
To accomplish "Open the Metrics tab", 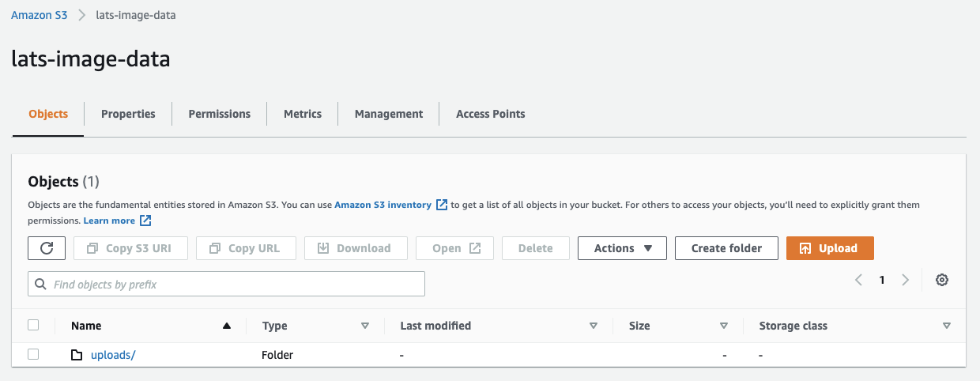I will (x=303, y=114).
